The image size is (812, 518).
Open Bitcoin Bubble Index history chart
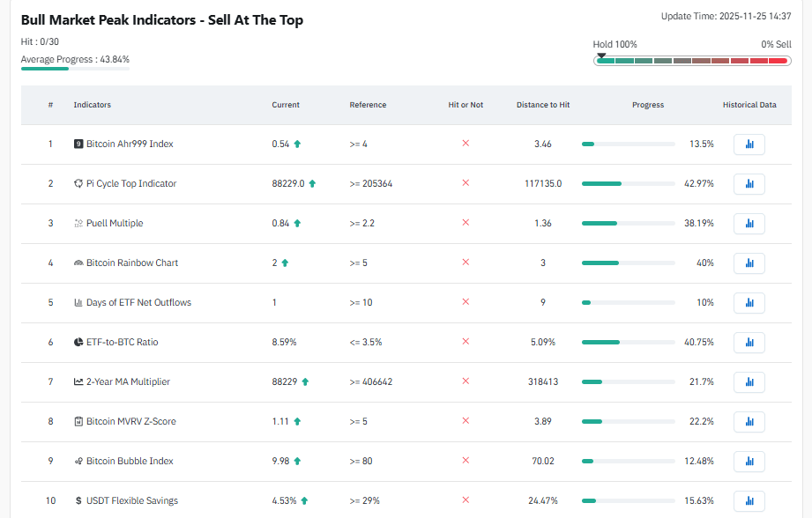click(x=749, y=461)
